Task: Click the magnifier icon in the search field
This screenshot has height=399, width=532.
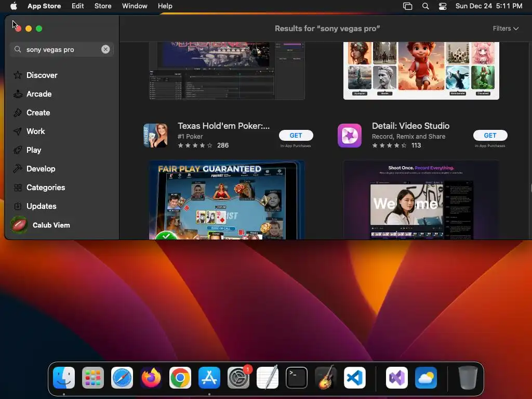Action: (18, 49)
